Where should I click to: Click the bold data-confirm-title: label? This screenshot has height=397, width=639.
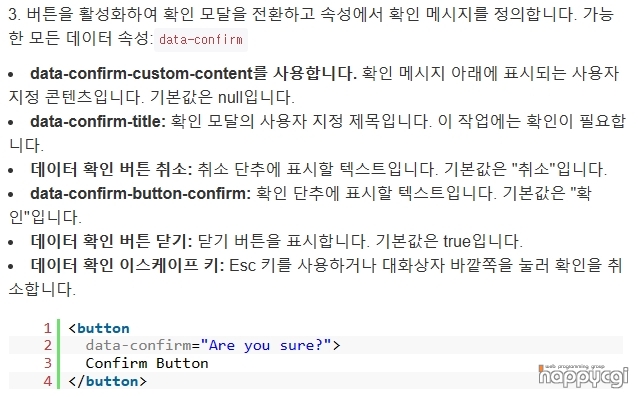[x=98, y=121]
